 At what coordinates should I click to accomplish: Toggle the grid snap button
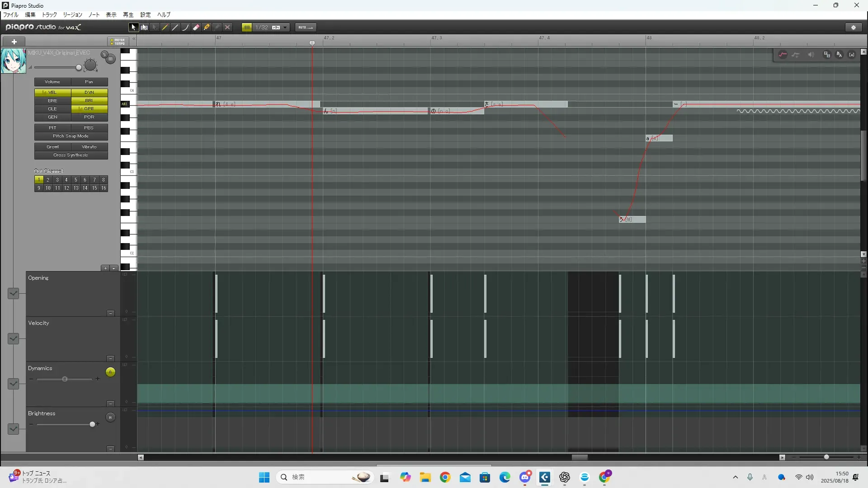[247, 28]
